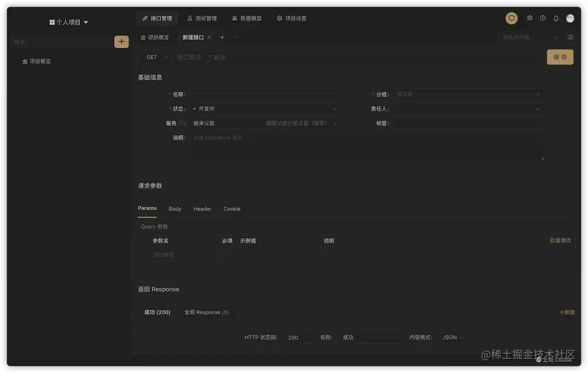This screenshot has width=588, height=373.
Task: Open the notification bell icon
Action: tap(555, 18)
